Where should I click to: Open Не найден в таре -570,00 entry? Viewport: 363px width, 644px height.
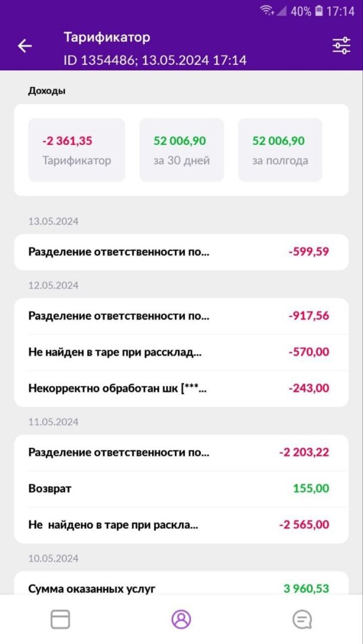[x=181, y=352]
